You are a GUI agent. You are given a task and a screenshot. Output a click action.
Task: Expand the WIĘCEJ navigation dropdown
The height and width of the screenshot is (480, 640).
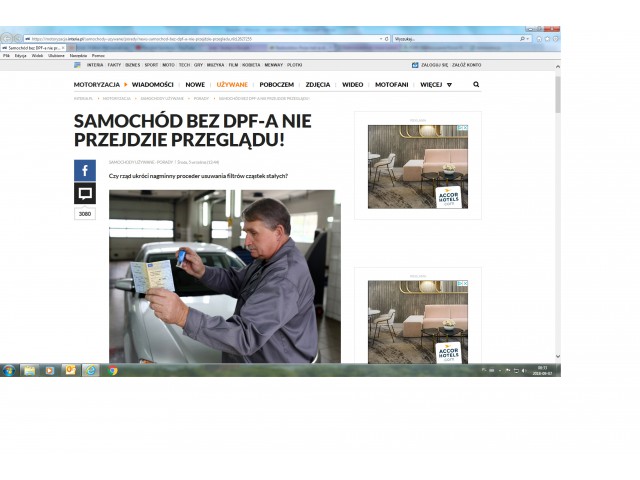click(436, 85)
